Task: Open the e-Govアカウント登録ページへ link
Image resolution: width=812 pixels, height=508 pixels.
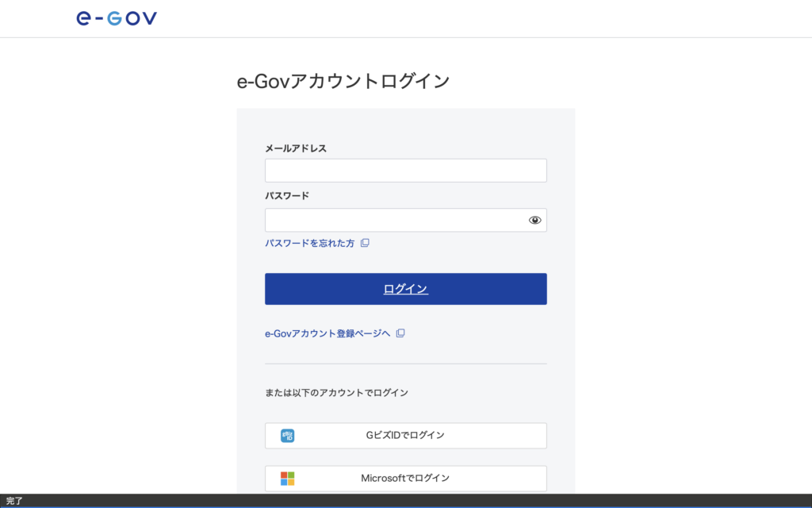Action: (x=327, y=333)
